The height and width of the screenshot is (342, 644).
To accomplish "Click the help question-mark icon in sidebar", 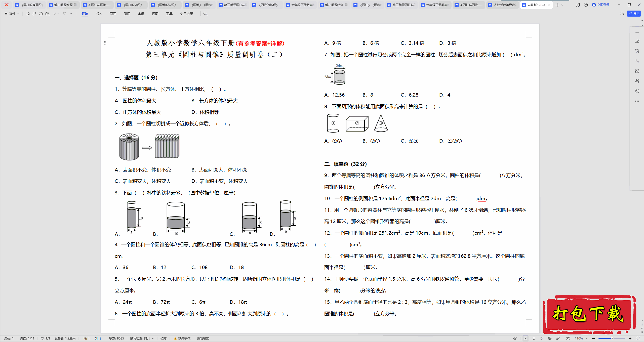I will click(x=637, y=91).
